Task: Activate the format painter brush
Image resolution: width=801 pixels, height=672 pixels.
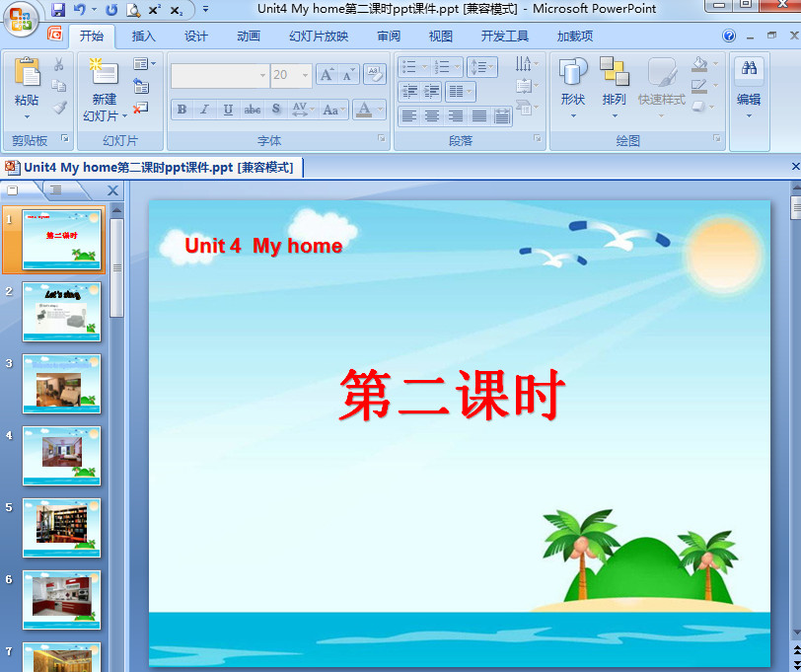Action: (59, 108)
